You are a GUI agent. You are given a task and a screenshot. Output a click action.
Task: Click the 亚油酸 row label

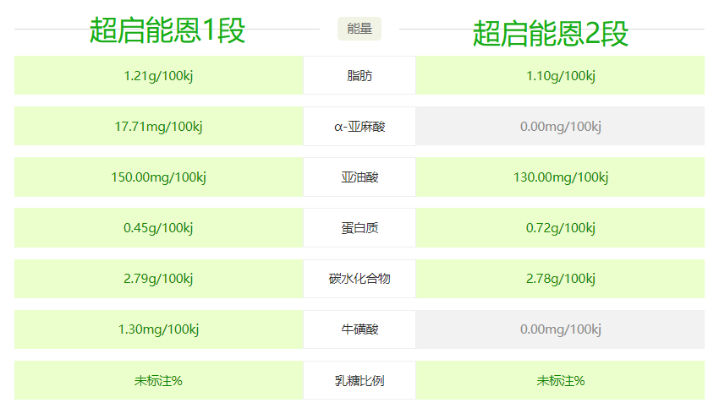tap(359, 178)
